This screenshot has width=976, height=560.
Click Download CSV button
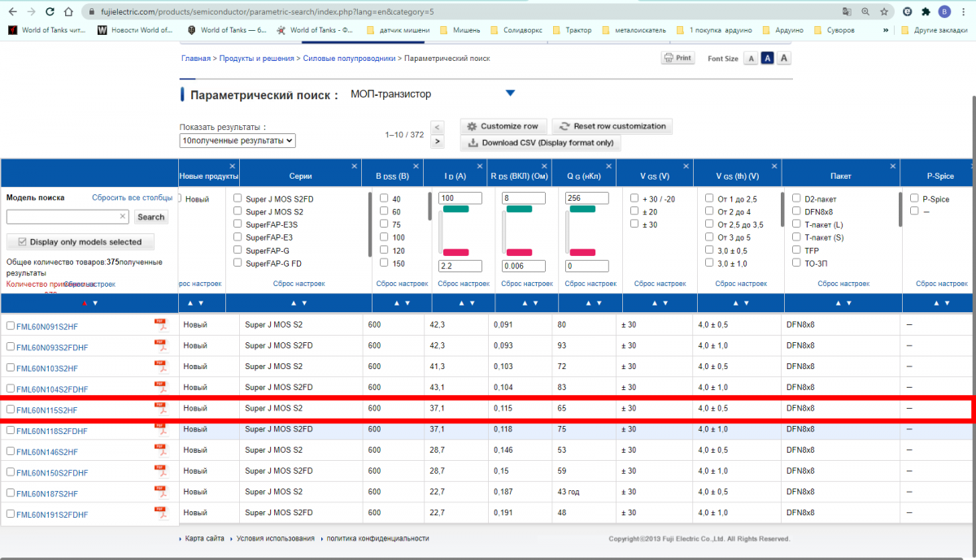tap(540, 143)
